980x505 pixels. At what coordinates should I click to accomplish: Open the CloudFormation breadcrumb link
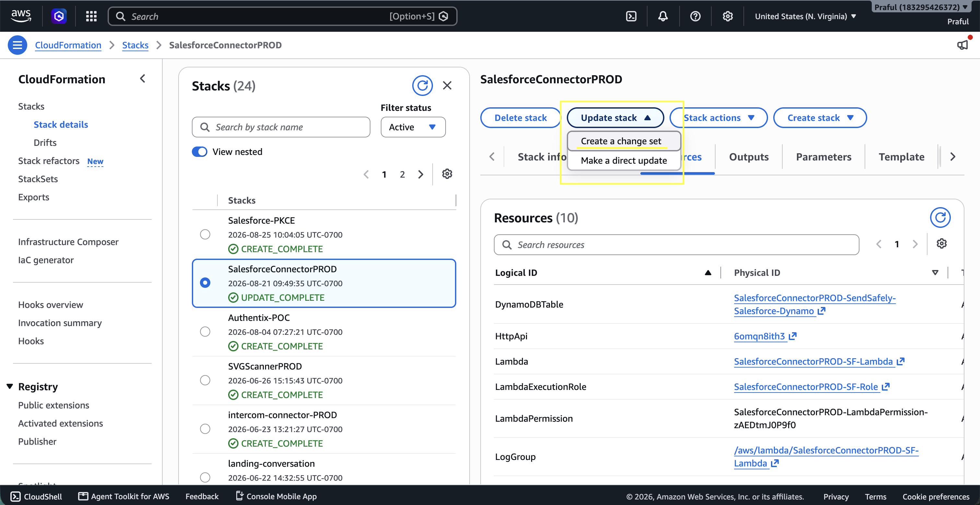click(x=68, y=45)
